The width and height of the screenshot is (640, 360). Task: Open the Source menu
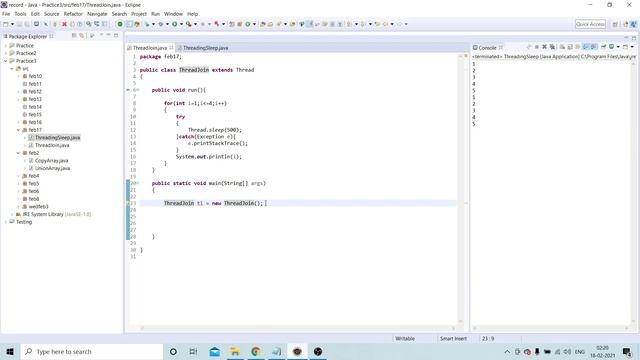click(51, 14)
